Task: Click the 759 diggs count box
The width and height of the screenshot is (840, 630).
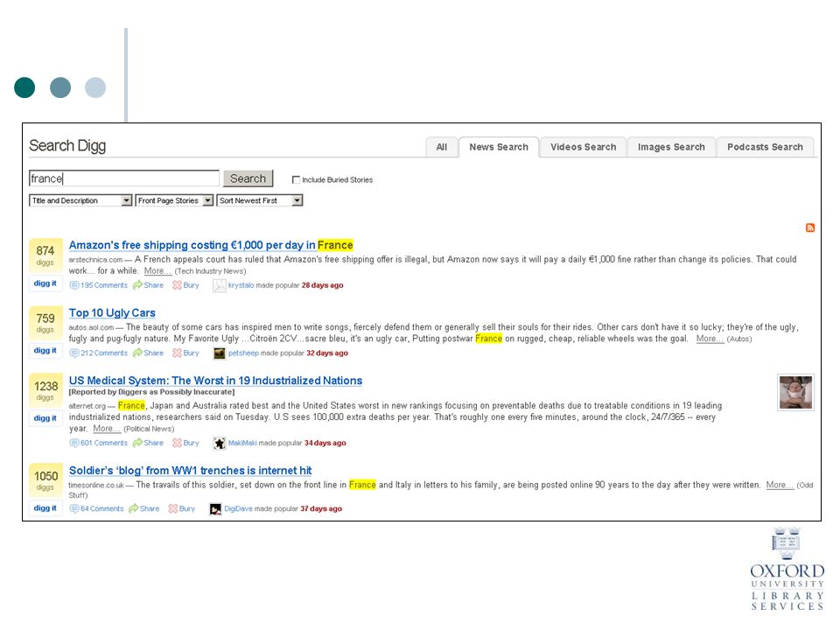Action: pyautogui.click(x=45, y=324)
